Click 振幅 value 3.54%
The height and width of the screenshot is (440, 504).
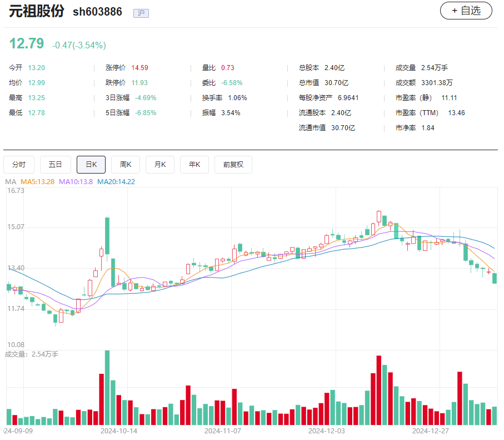231,113
